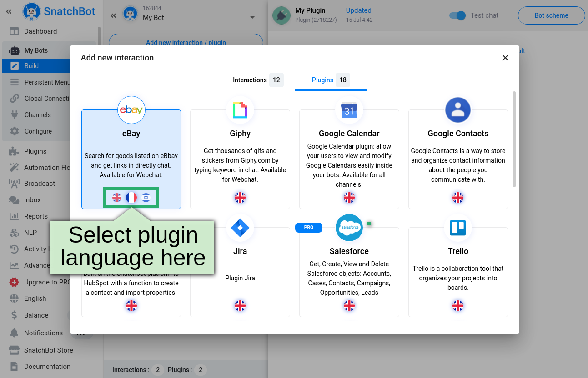Select the UK flag under Google Calendar
This screenshot has width=588, height=378.
(349, 198)
